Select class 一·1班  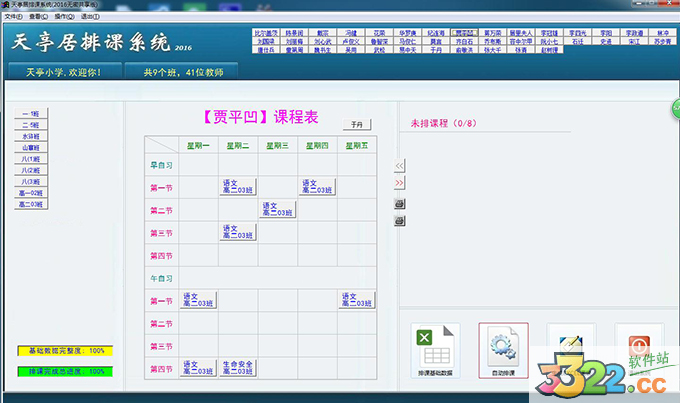(31, 114)
